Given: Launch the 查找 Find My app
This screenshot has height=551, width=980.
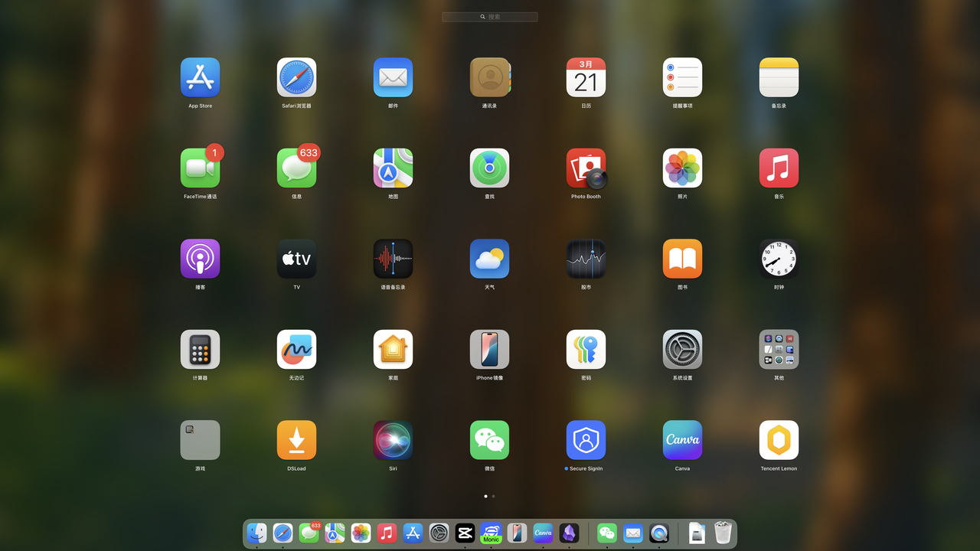Looking at the screenshot, I should (489, 168).
